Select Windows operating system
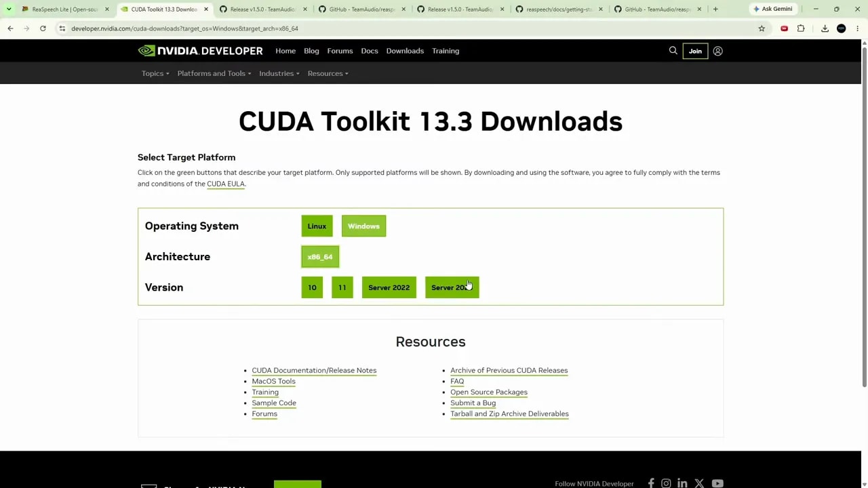 tap(363, 226)
